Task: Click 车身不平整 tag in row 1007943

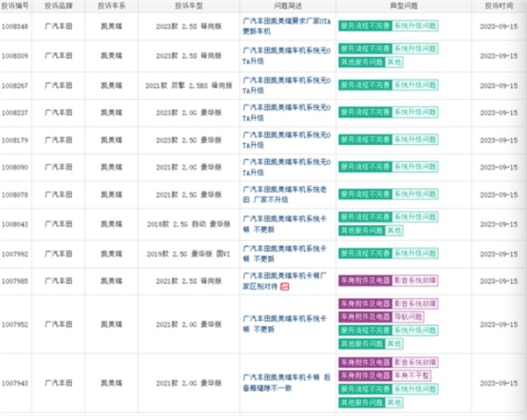Action: tap(412, 375)
